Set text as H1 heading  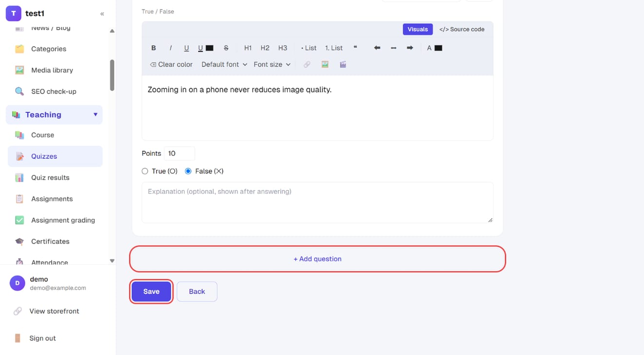pyautogui.click(x=248, y=48)
